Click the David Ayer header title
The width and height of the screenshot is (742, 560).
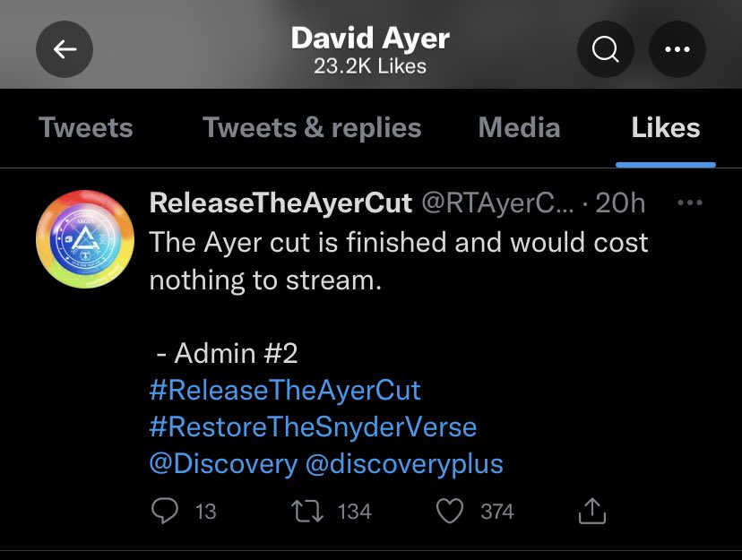(370, 39)
